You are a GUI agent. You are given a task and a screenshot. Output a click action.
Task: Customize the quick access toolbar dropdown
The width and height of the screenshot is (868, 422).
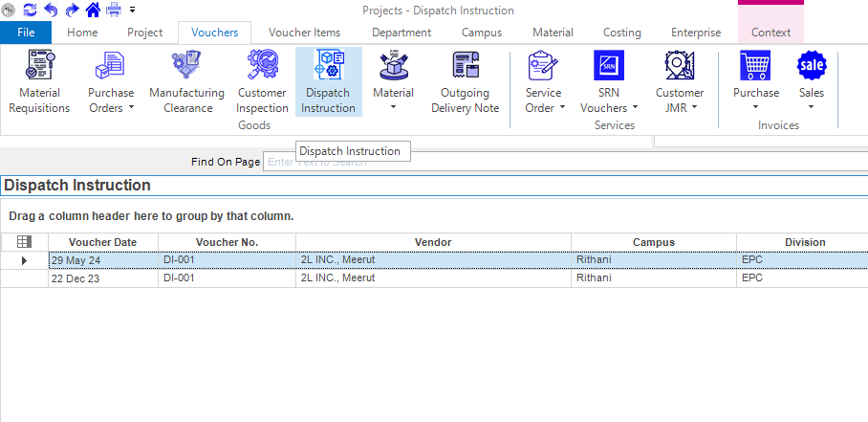[x=133, y=11]
